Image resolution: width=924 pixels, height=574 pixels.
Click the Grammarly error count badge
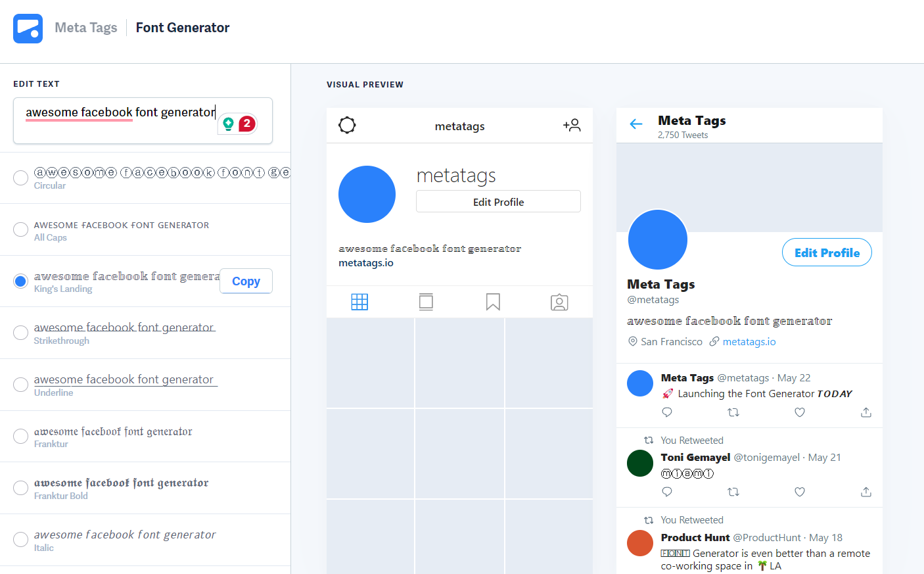pos(246,124)
